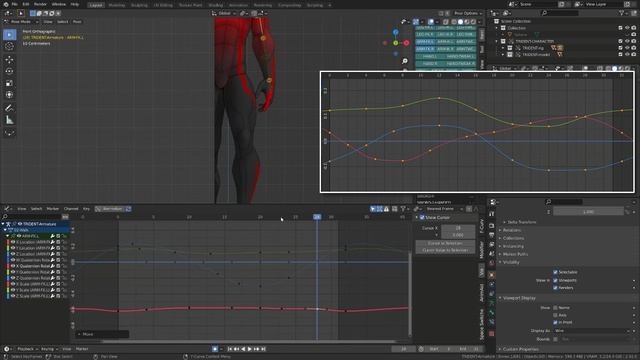Open the Output properties tab icon
Viewport: 640px width, 360px height.
click(492, 235)
